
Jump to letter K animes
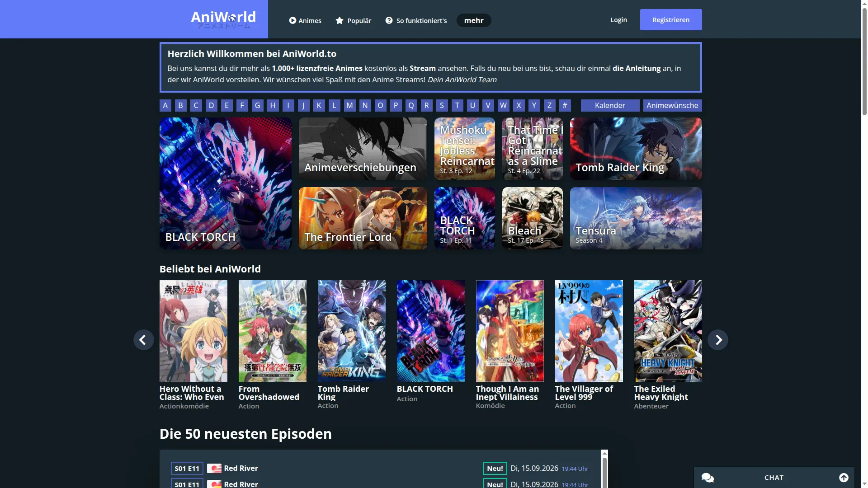[x=319, y=105]
